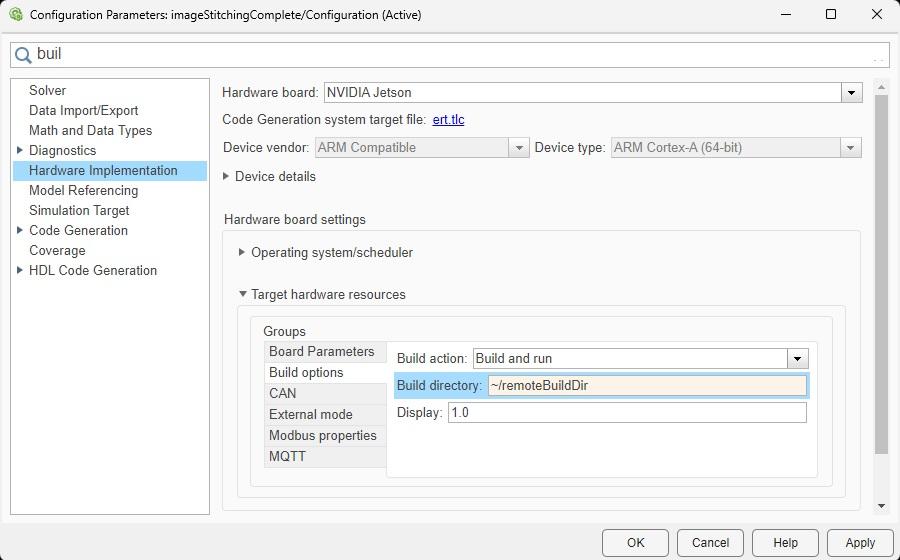Image resolution: width=900 pixels, height=560 pixels.
Task: Click the Cancel button
Action: 710,543
